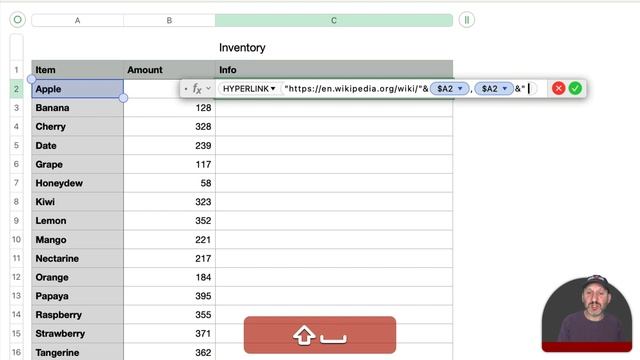Click the Info cell in Mango row
Viewport: 640px width, 360px height.
point(334,240)
